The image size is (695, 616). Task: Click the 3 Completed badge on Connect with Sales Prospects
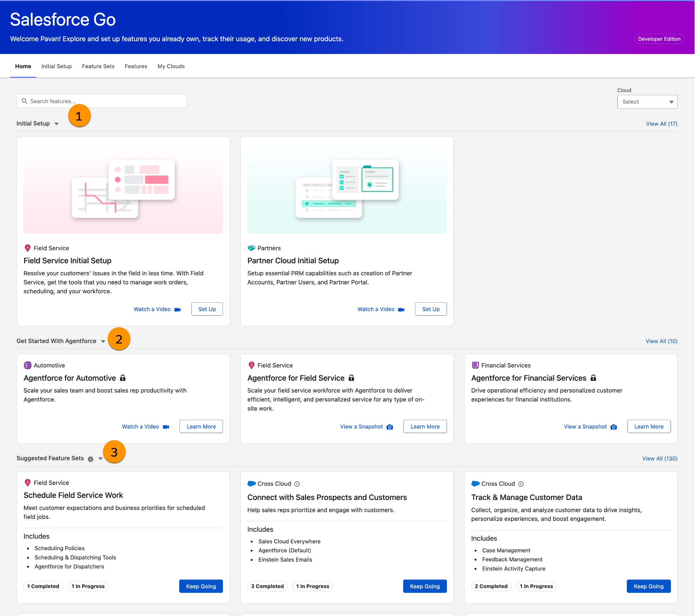[x=267, y=586]
